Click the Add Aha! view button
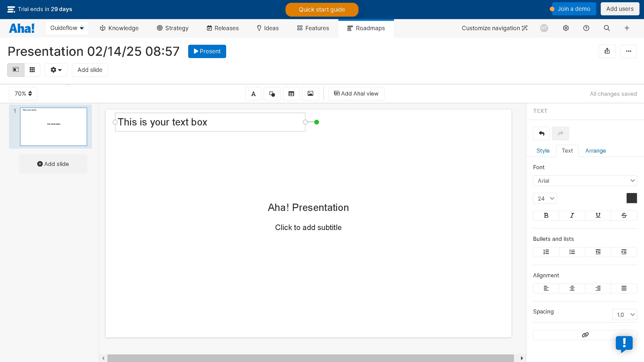This screenshot has width=644, height=362. pyautogui.click(x=356, y=94)
